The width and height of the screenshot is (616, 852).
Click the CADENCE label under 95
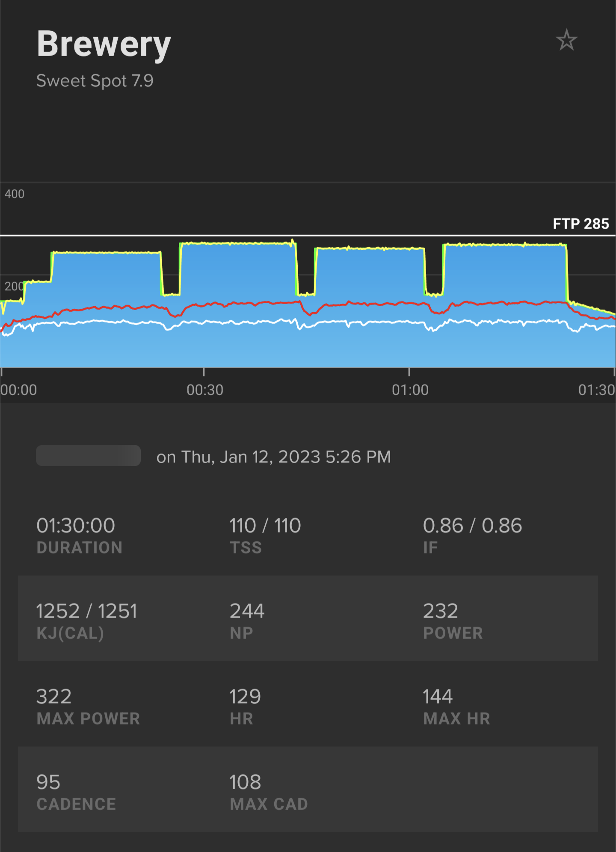pyautogui.click(x=76, y=805)
